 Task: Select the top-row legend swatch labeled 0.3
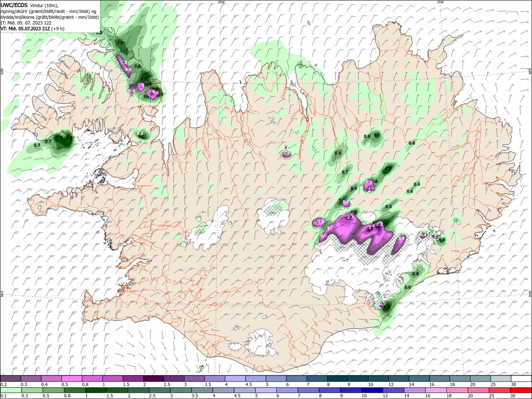tap(31, 379)
